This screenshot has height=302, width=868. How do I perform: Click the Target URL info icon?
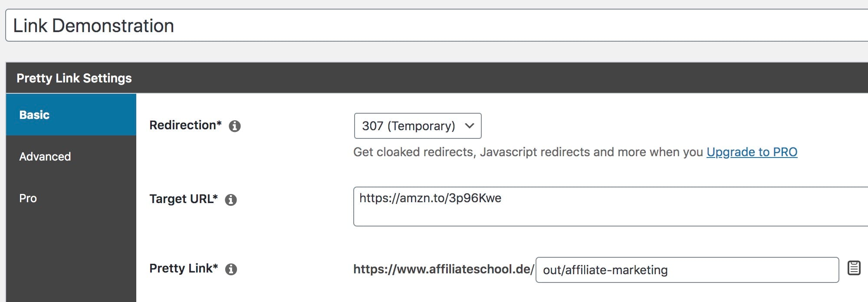[231, 200]
